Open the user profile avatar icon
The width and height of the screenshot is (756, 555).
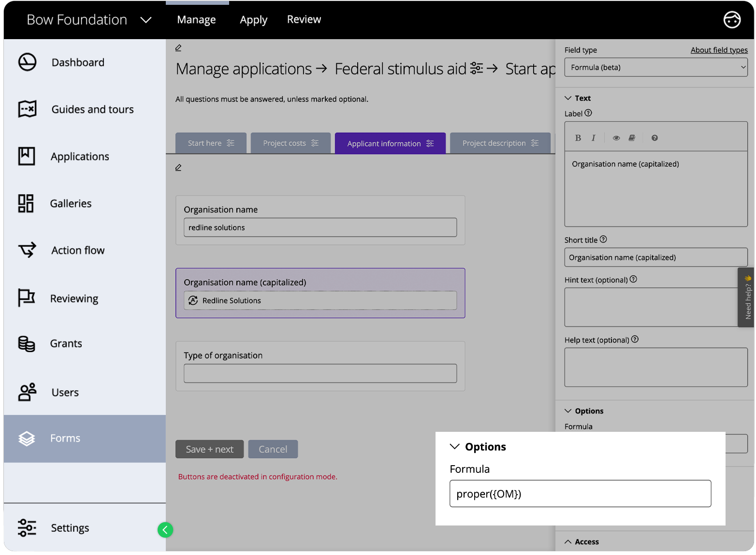click(x=731, y=20)
